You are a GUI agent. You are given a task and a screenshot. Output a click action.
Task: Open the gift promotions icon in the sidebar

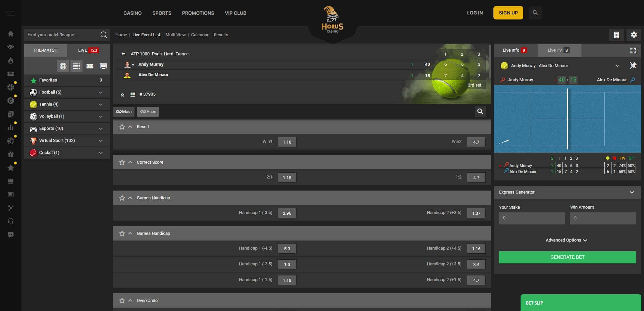pyautogui.click(x=11, y=154)
